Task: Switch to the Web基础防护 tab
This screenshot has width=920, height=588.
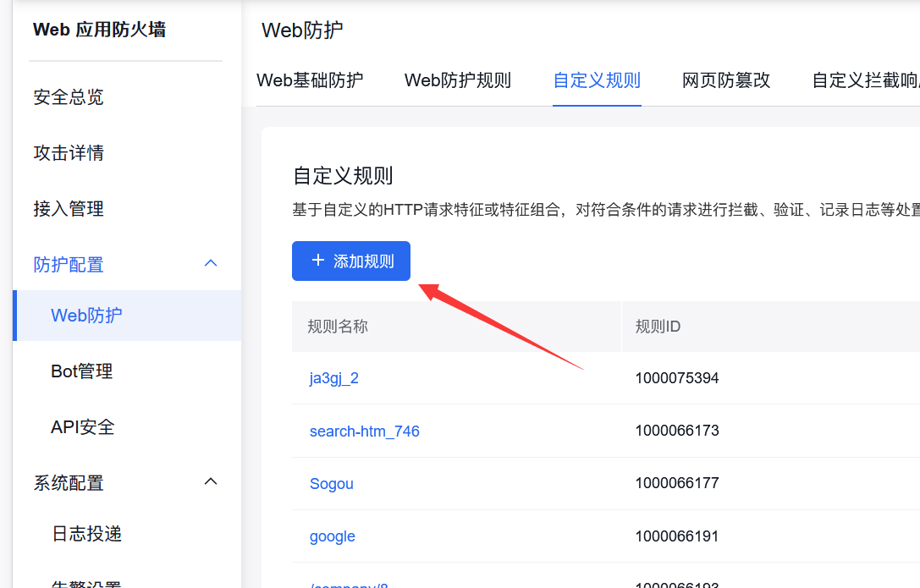Action: tap(310, 80)
